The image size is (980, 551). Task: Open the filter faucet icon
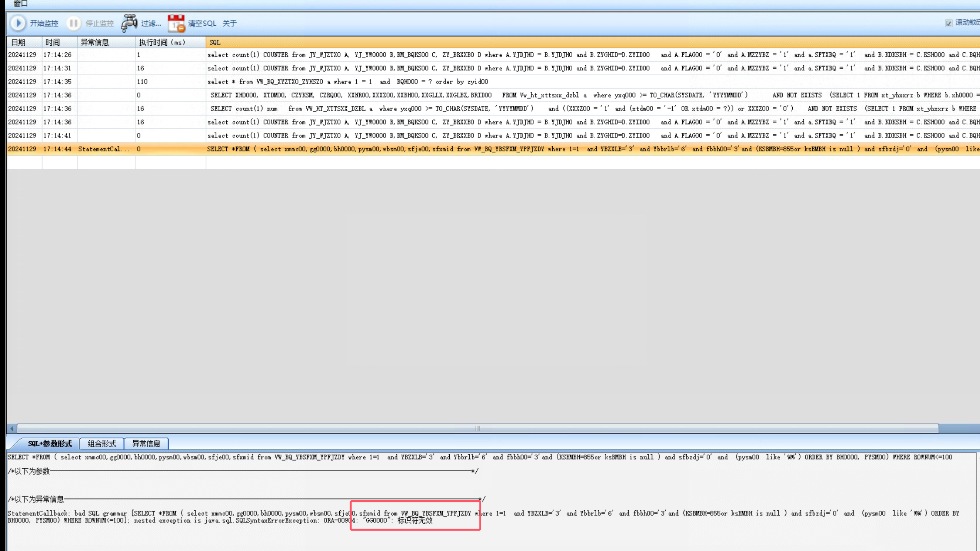129,23
